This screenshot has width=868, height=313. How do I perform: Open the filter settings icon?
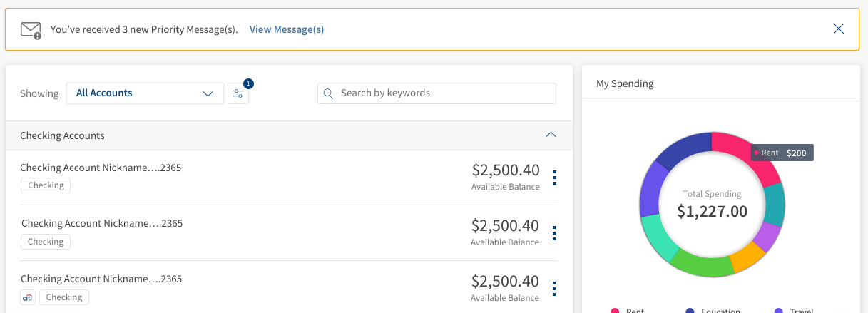pyautogui.click(x=238, y=93)
